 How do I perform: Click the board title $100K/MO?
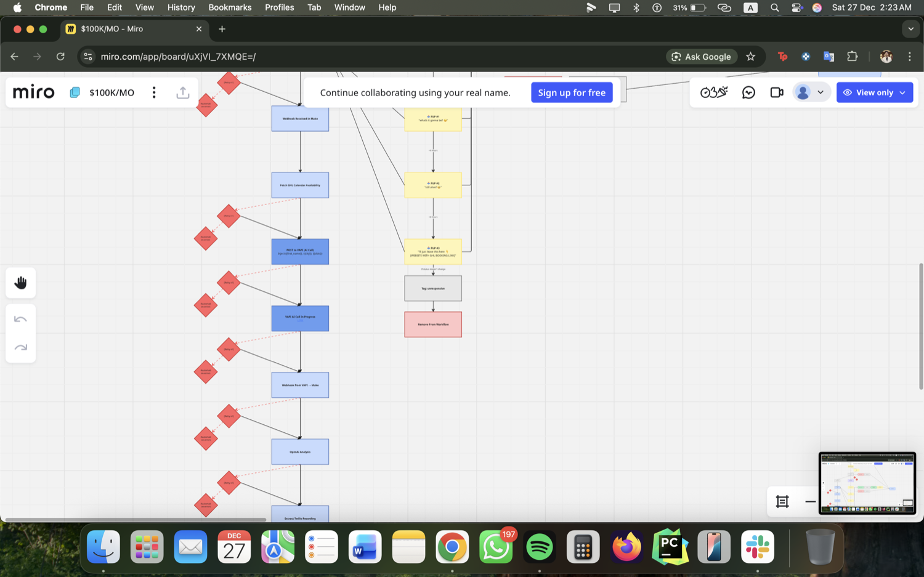[111, 92]
